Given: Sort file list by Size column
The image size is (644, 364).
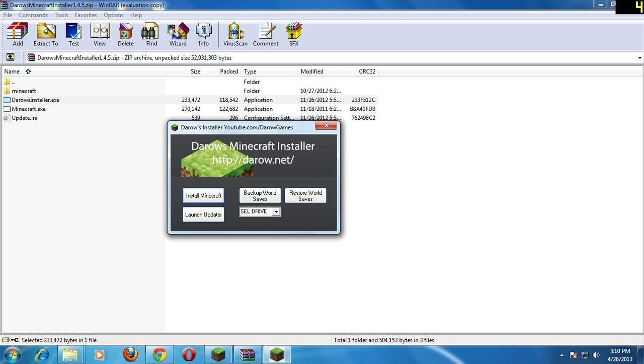Looking at the screenshot, I should click(184, 71).
